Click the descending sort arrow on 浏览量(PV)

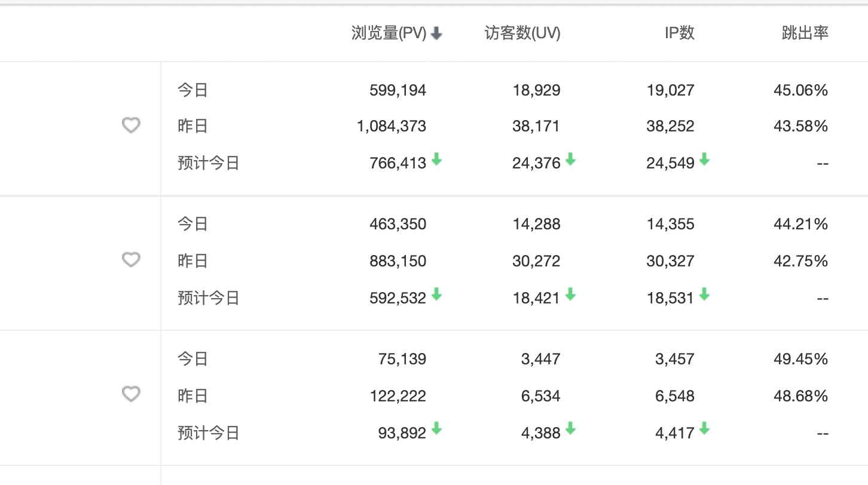[437, 34]
